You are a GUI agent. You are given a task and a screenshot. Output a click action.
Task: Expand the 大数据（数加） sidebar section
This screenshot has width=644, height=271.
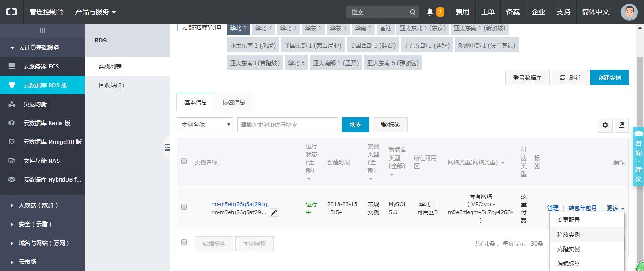[38, 205]
